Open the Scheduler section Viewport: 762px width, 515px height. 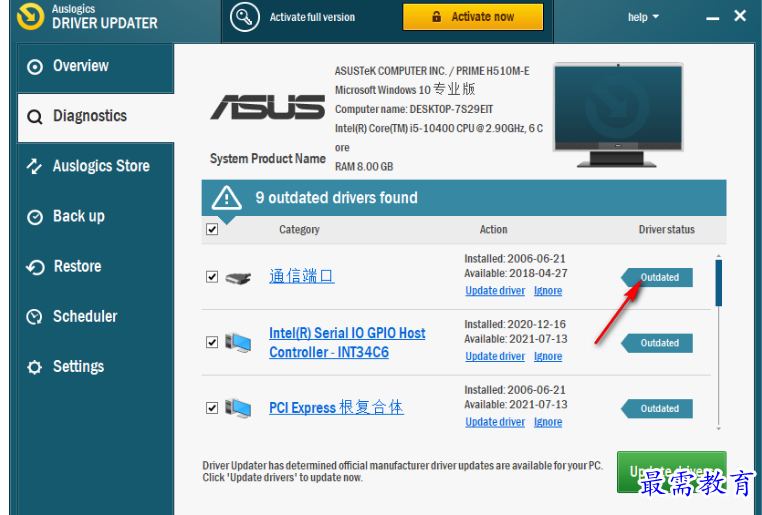coord(96,317)
